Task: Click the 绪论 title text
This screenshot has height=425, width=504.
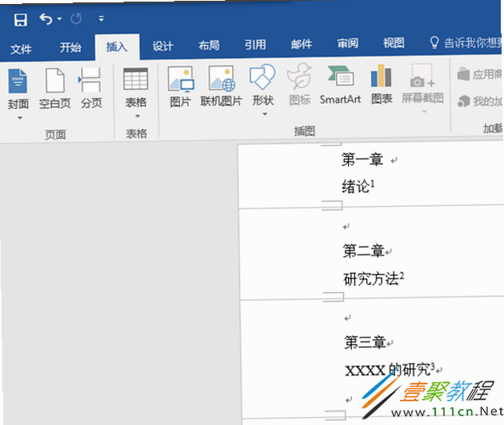Action: [x=355, y=187]
